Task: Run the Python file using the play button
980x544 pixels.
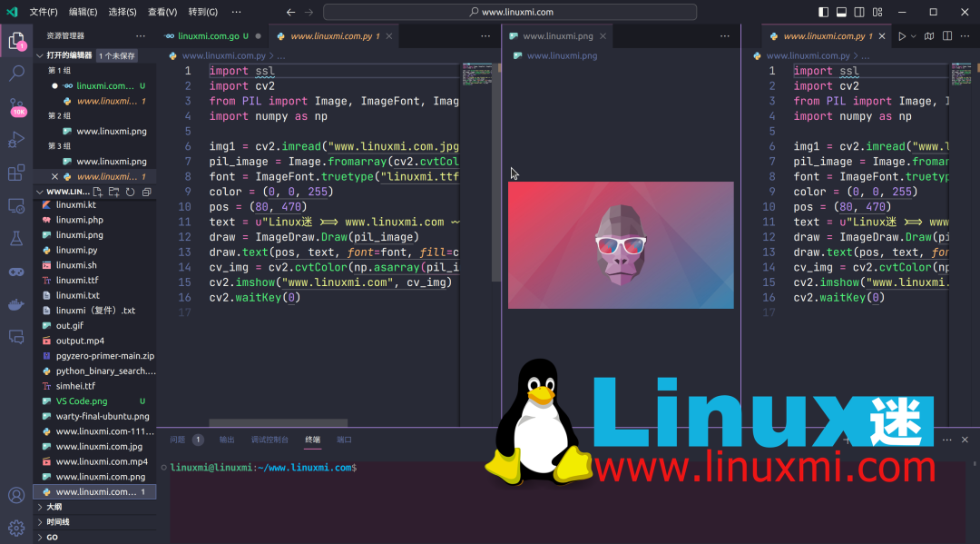Action: [902, 35]
